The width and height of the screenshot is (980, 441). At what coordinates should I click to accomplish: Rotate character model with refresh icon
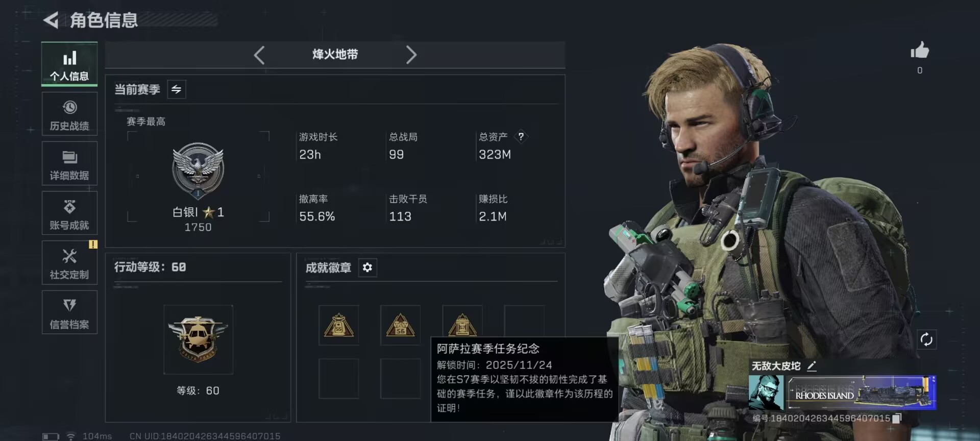(x=926, y=339)
